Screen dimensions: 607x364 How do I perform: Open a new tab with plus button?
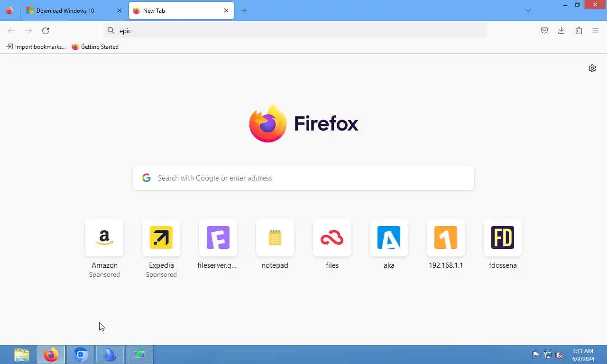(244, 10)
